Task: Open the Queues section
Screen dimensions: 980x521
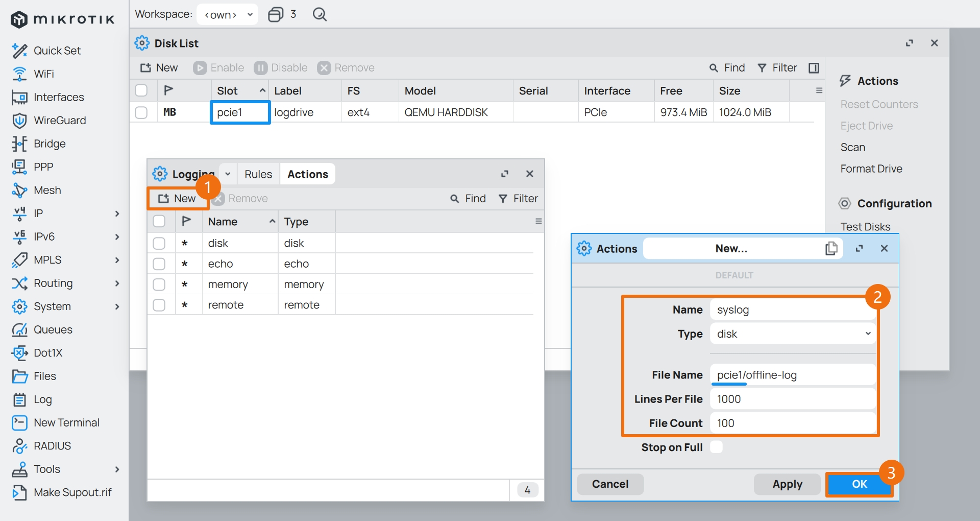Action: [x=53, y=329]
